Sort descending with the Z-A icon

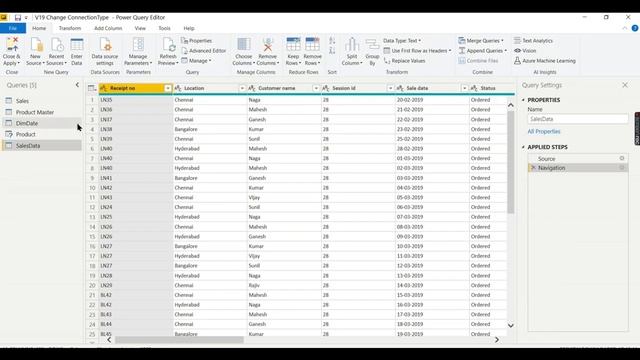point(332,51)
